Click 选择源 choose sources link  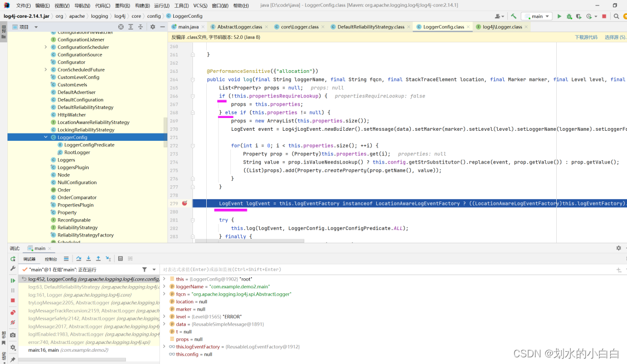click(x=615, y=37)
